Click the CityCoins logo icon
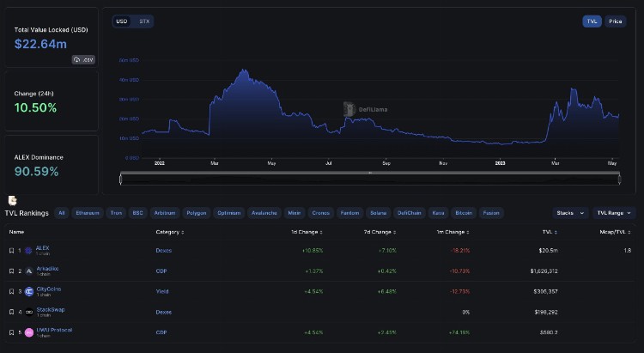The image size is (644, 353). click(x=28, y=291)
